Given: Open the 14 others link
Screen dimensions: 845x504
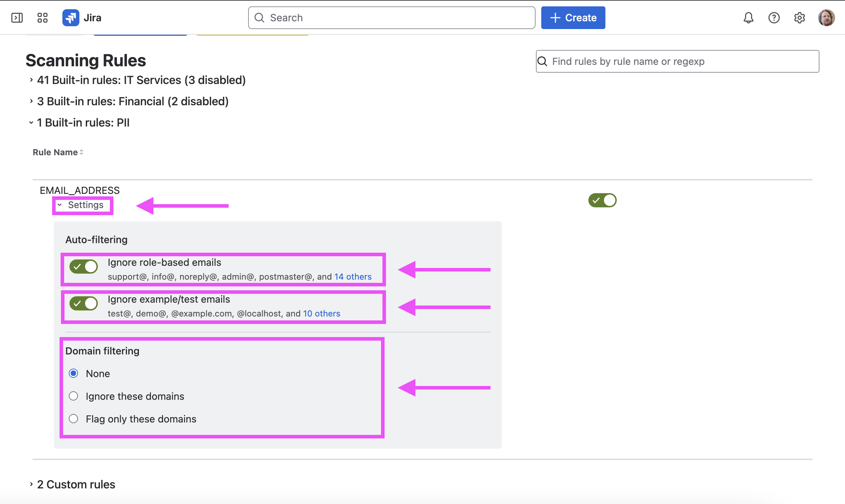Looking at the screenshot, I should [x=353, y=277].
